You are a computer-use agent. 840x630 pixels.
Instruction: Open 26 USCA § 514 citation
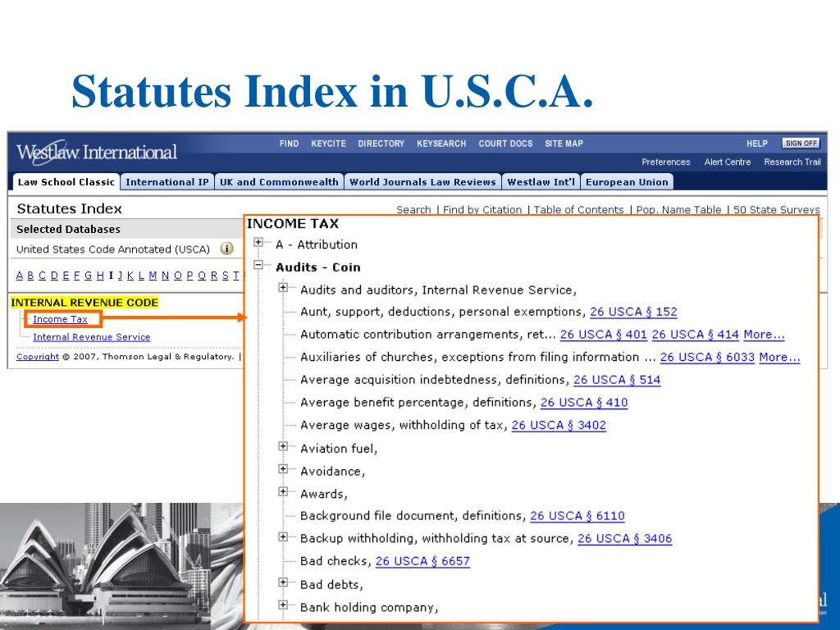(617, 380)
